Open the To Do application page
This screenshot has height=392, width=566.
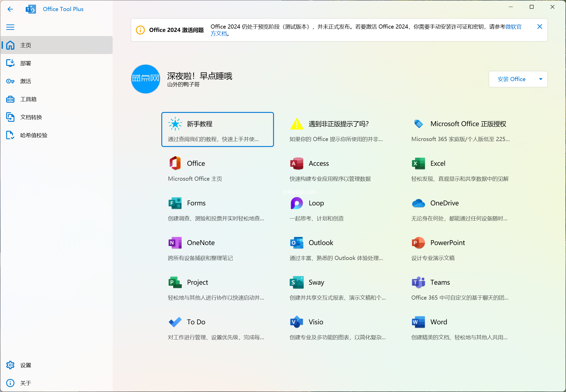pyautogui.click(x=196, y=322)
